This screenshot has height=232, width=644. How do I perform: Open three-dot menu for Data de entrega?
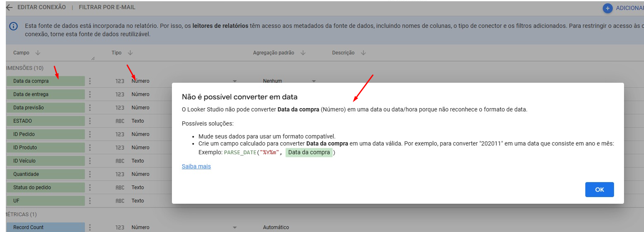[90, 94]
